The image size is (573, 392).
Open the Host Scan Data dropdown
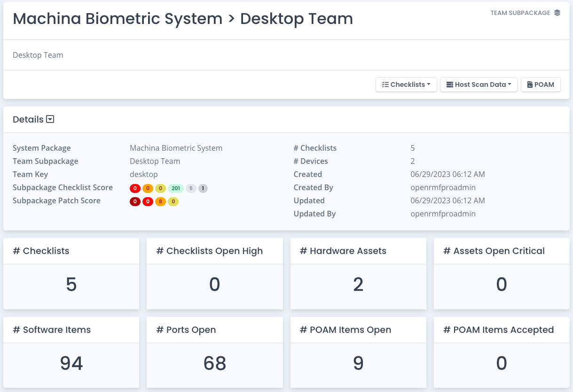(x=479, y=85)
